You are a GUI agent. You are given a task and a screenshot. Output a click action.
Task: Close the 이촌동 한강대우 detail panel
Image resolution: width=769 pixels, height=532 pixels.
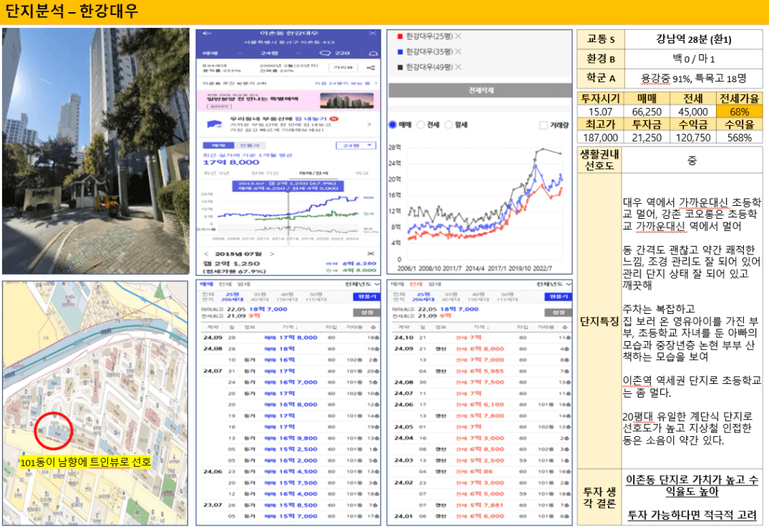click(x=373, y=34)
